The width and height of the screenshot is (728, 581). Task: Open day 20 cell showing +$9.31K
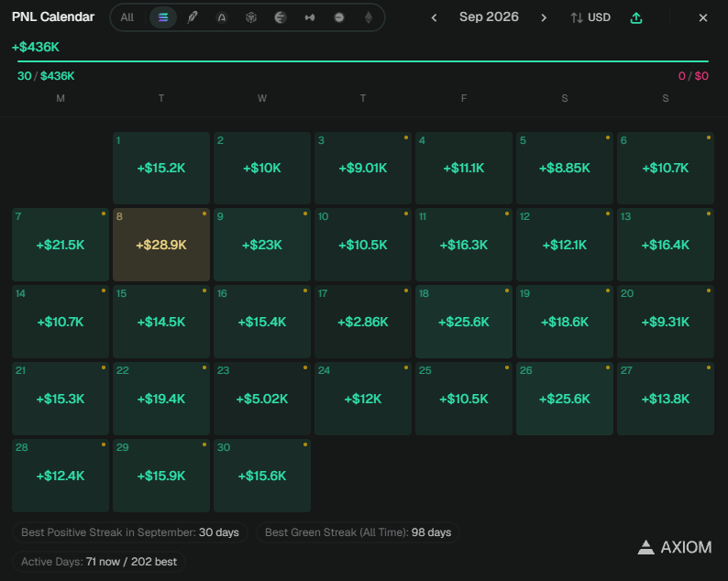click(666, 322)
